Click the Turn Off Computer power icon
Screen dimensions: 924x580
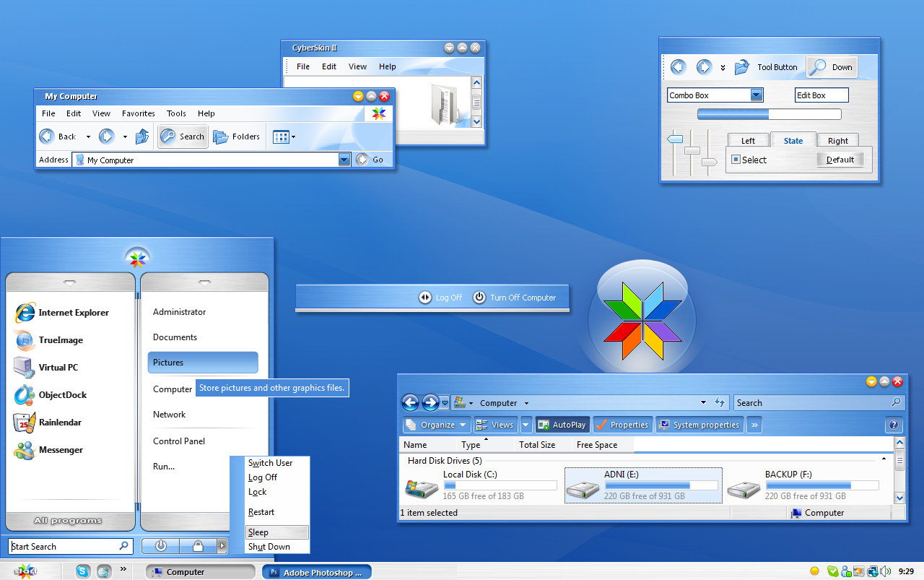[x=479, y=298]
